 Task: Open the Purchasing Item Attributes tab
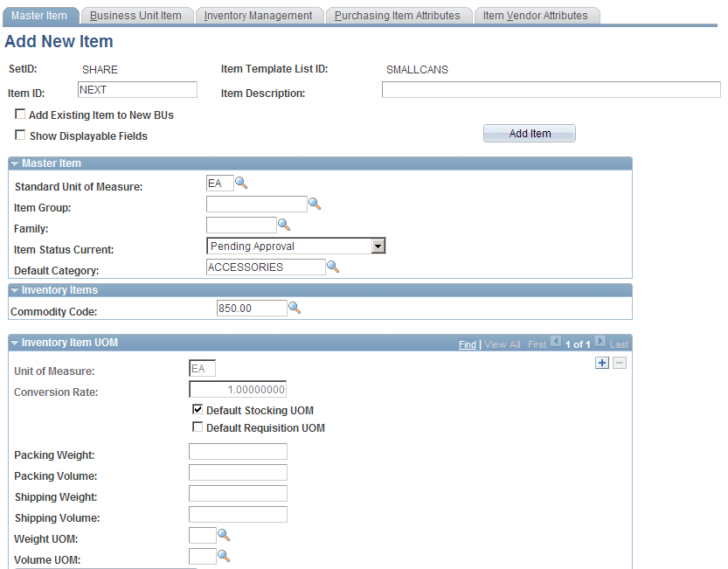point(399,15)
